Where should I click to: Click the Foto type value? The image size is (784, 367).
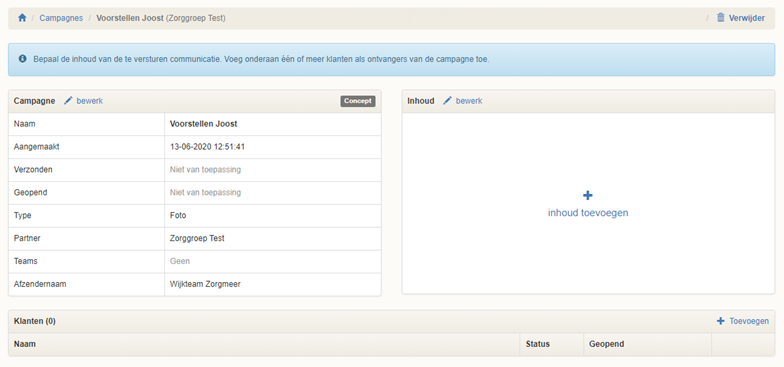click(178, 216)
